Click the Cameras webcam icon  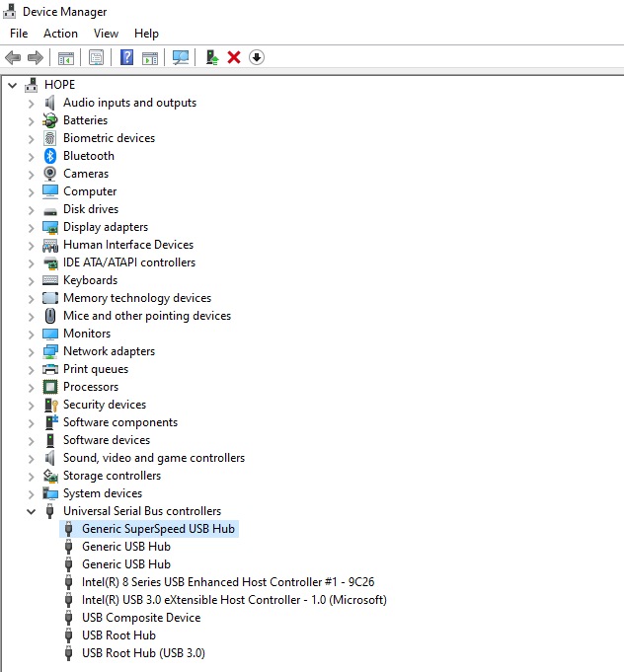click(x=50, y=174)
